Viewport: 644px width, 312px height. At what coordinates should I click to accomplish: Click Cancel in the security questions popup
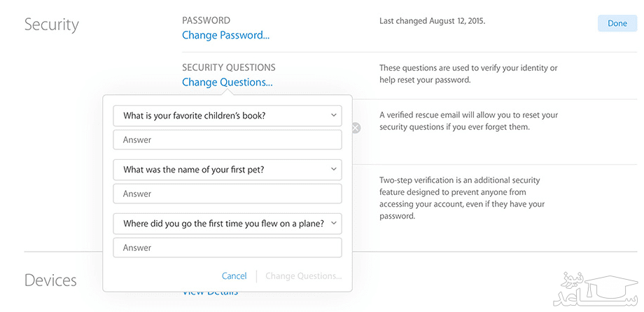pos(234,276)
